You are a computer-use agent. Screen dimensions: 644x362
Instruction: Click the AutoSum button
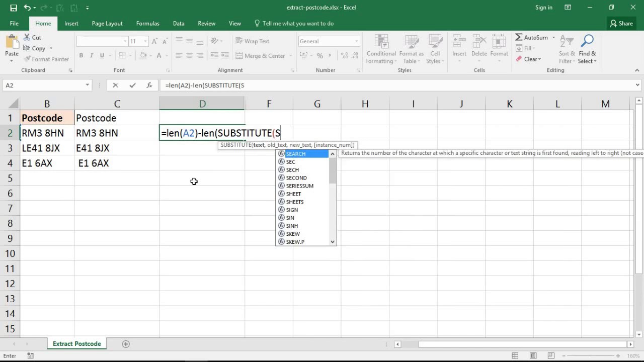point(531,38)
